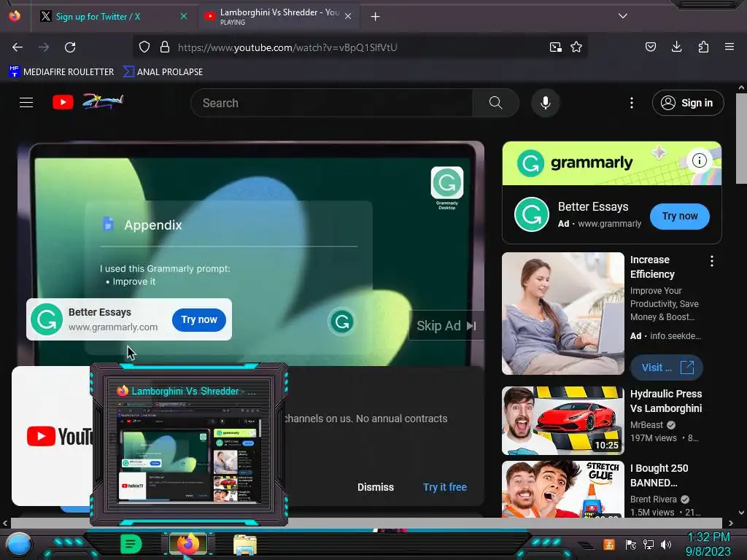Open Firefox downloads panel
747x560 pixels.
[676, 47]
